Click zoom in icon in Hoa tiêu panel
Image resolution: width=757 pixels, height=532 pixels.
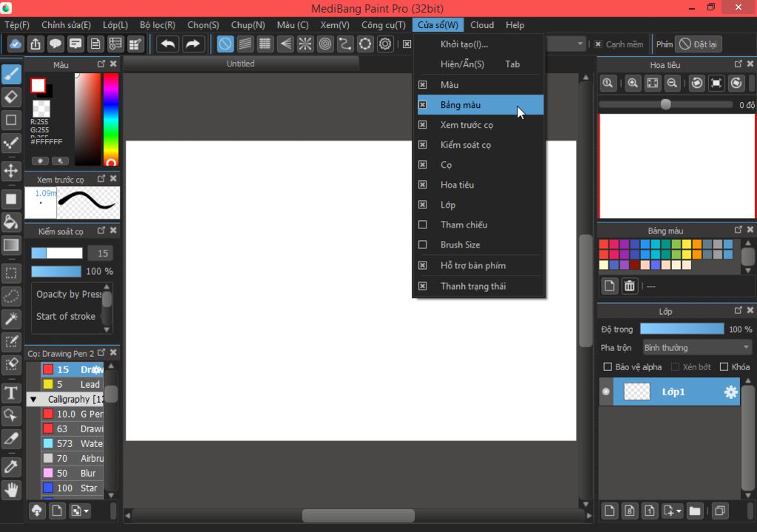[633, 83]
